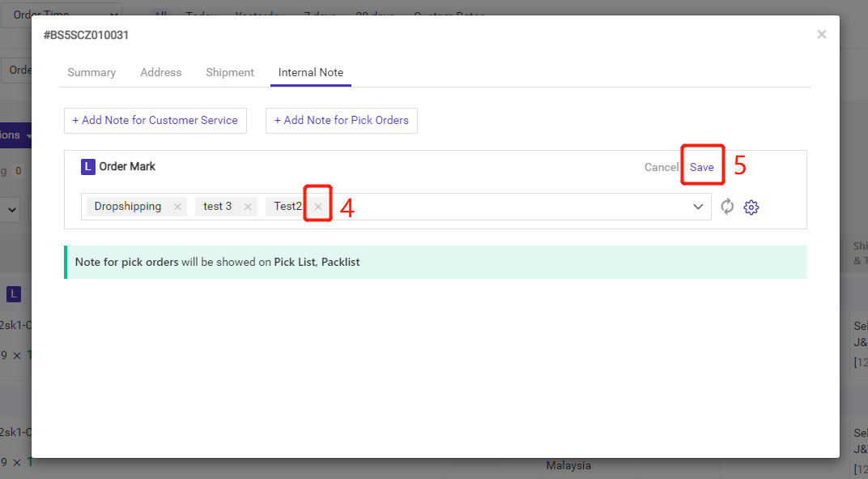The height and width of the screenshot is (479, 868).
Task: Click Add Note for Customer Service
Action: 155,120
